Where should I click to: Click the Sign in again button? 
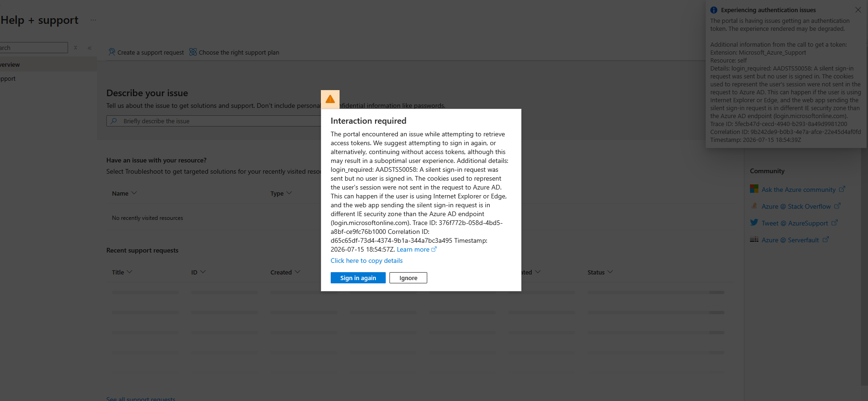click(358, 278)
